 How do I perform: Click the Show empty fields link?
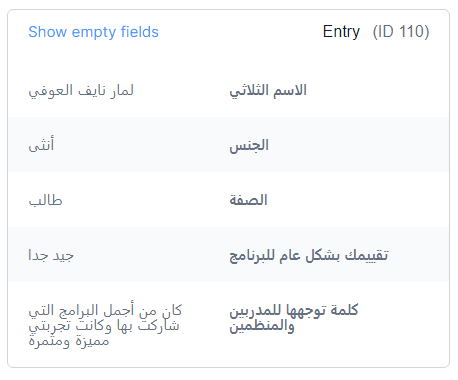tap(93, 32)
